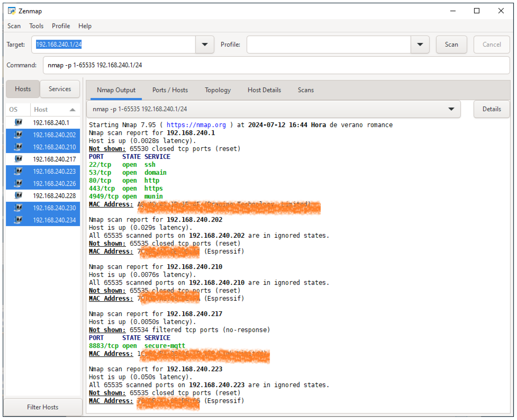Switch to the Scans tab
This screenshot has height=420, width=517.
point(306,90)
